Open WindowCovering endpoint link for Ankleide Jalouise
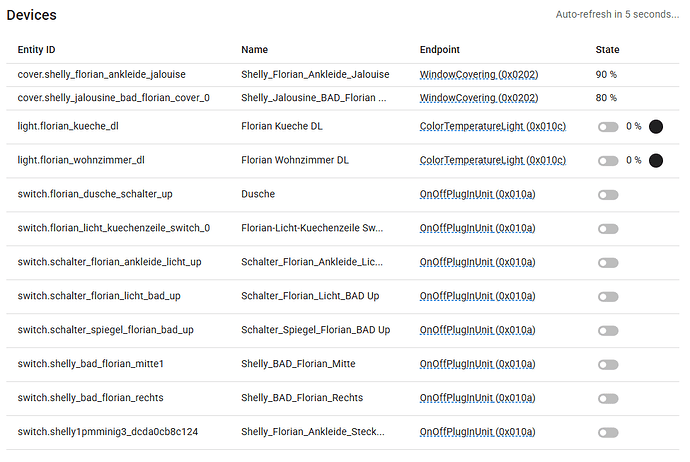 (x=479, y=74)
